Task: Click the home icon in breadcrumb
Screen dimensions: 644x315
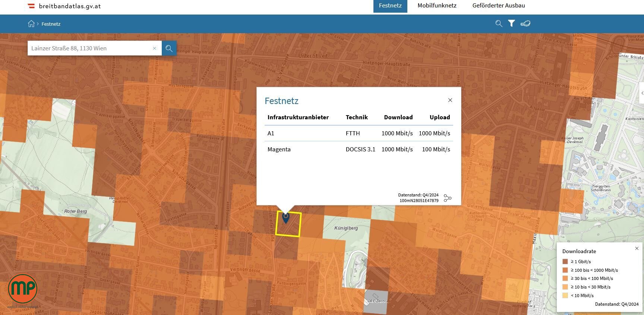Action: pos(31,24)
